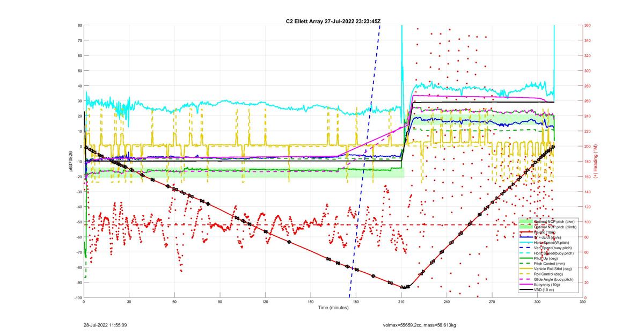This screenshot has width=644, height=334.
Task: Select time axis tick label "150"
Action: (311, 302)
